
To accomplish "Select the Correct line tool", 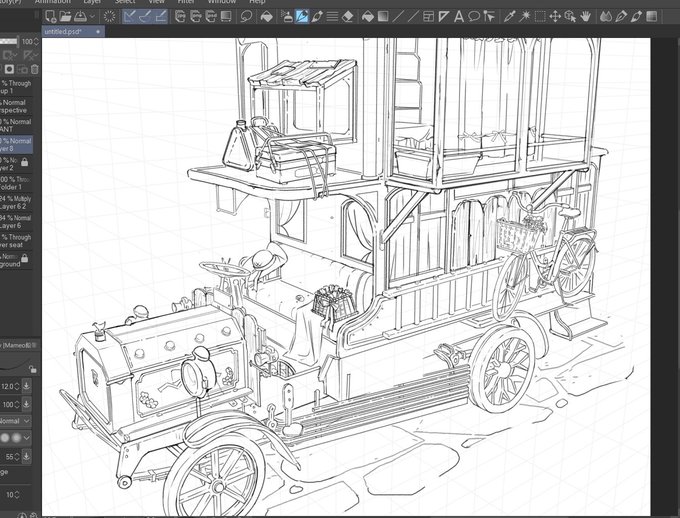I will tap(489, 16).
